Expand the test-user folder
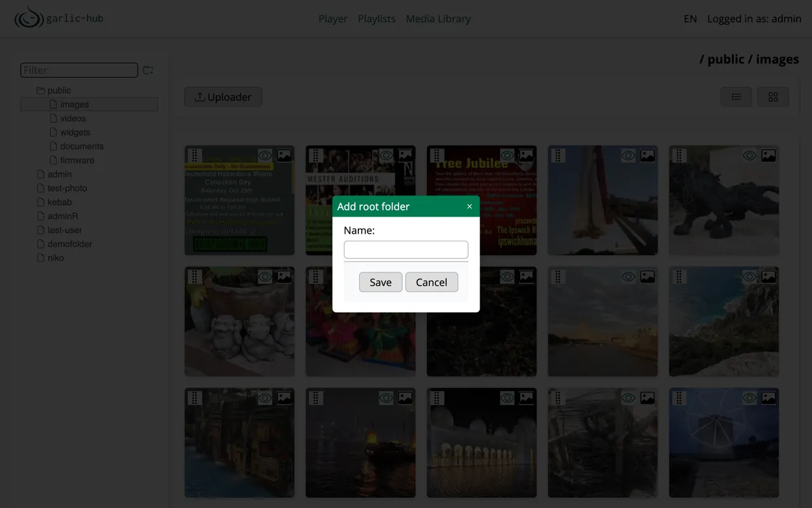The image size is (812, 508). (41, 230)
